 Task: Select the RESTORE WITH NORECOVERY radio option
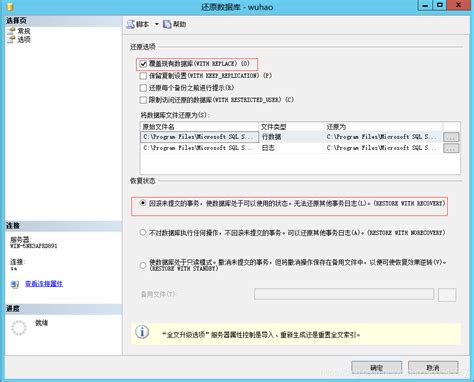[x=143, y=232]
